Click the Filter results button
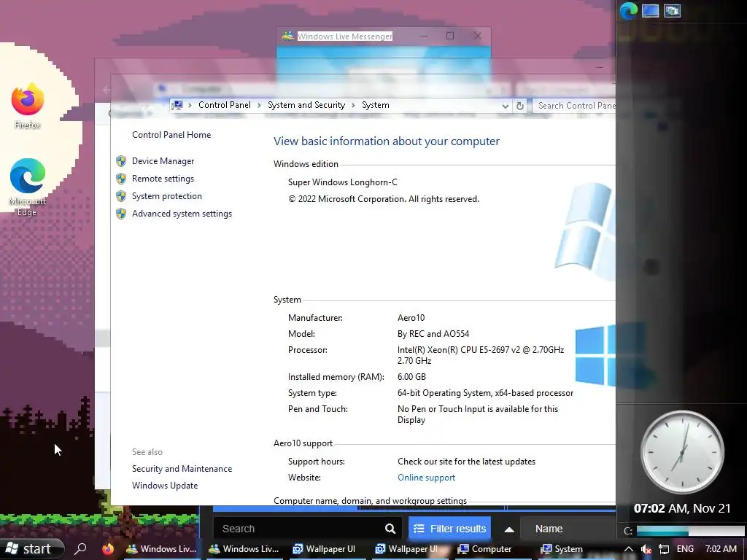 pos(449,529)
